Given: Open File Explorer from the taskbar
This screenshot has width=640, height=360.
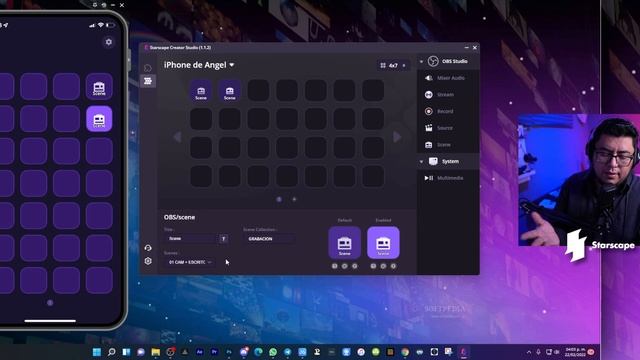Looking at the screenshot, I should coord(156,352).
